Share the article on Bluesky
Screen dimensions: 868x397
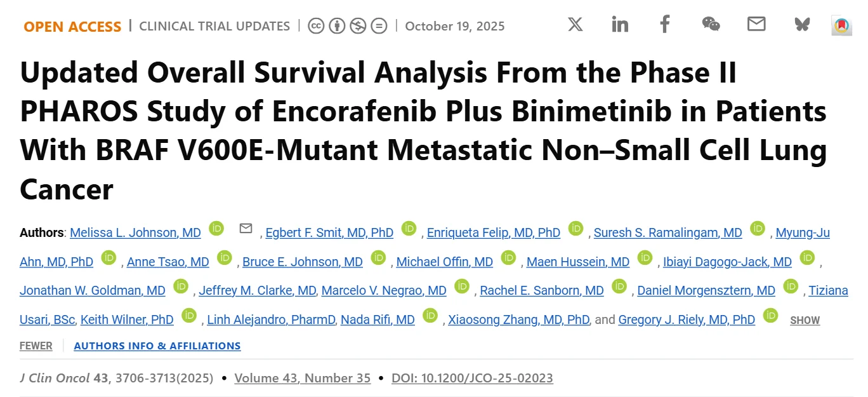(801, 25)
